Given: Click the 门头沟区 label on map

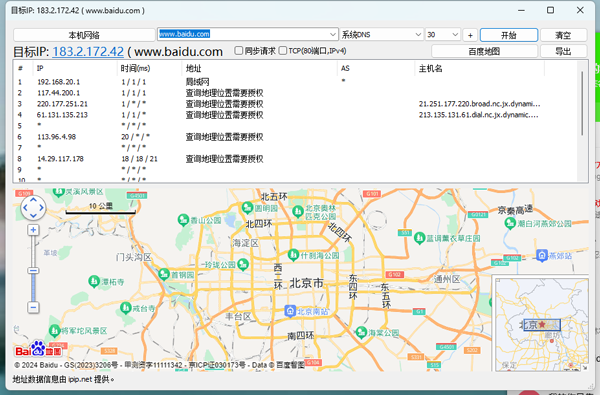Looking at the screenshot, I should (x=134, y=257).
